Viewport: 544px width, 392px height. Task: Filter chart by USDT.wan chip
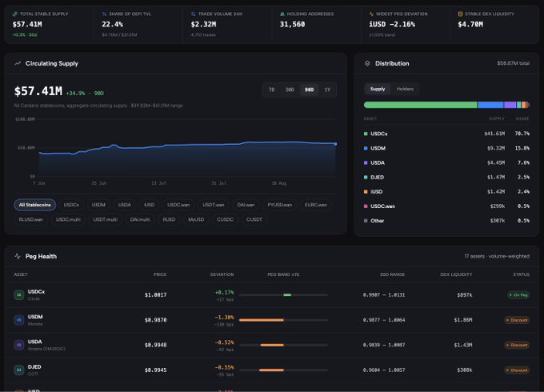coord(214,205)
